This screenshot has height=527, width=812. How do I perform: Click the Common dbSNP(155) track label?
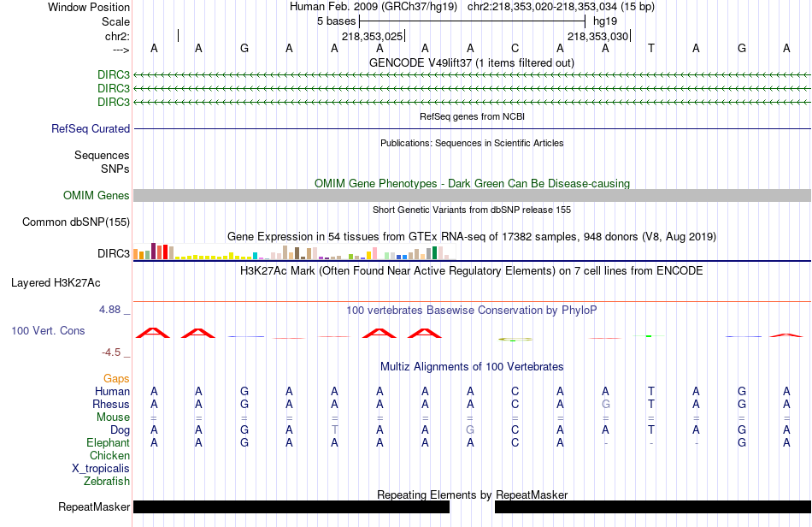[76, 222]
